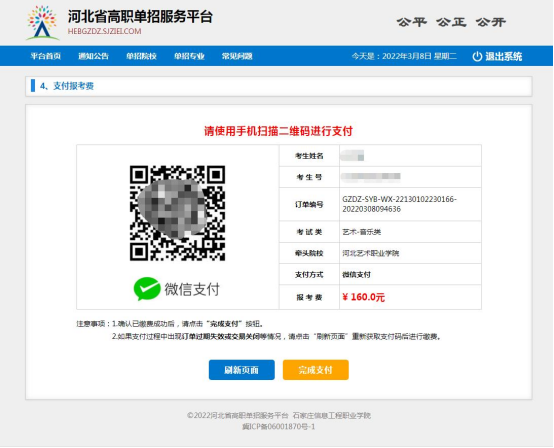This screenshot has width=554, height=448.
Task: Click the order number GZDZ-SYB-WX text
Action: (400, 204)
